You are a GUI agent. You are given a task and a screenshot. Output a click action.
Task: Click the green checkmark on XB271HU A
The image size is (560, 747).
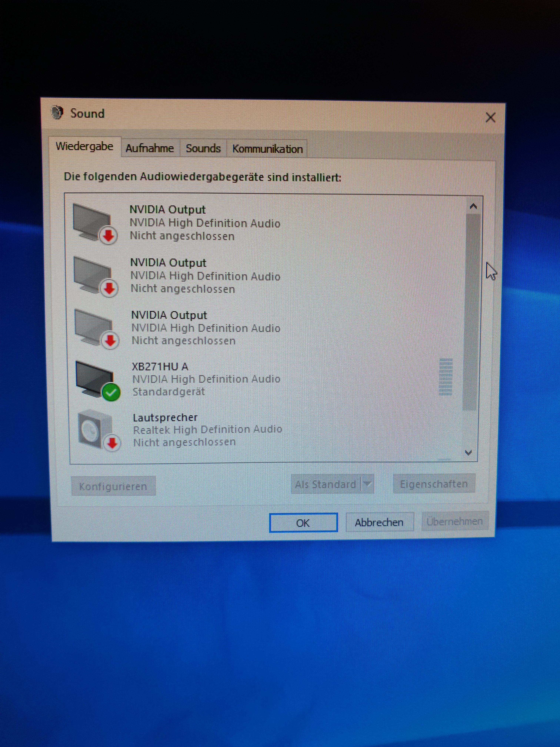(x=111, y=392)
